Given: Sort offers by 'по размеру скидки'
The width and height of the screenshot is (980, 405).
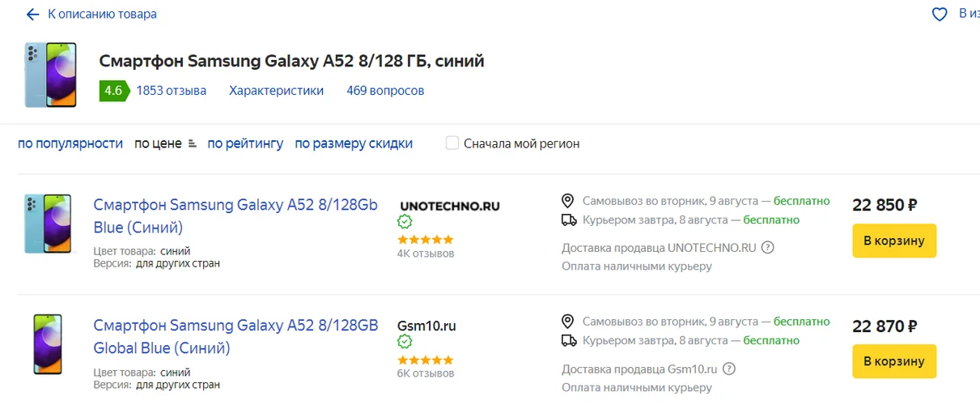Looking at the screenshot, I should (x=354, y=143).
